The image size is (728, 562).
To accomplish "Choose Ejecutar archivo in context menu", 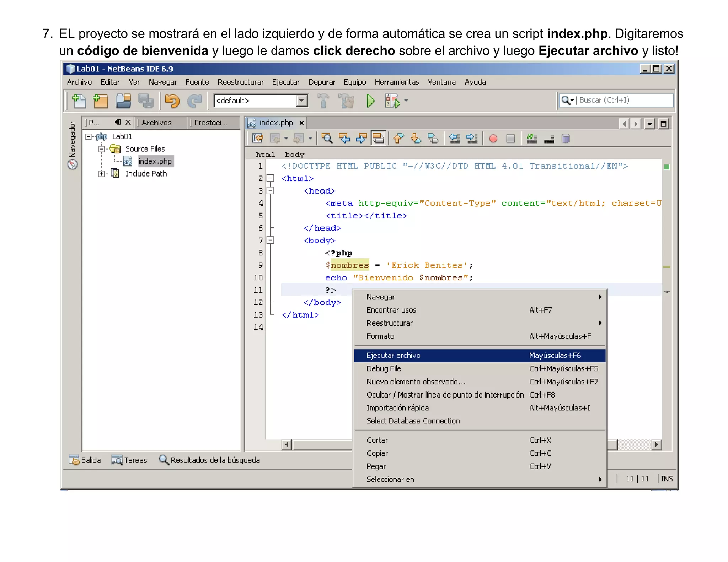I will [480, 355].
